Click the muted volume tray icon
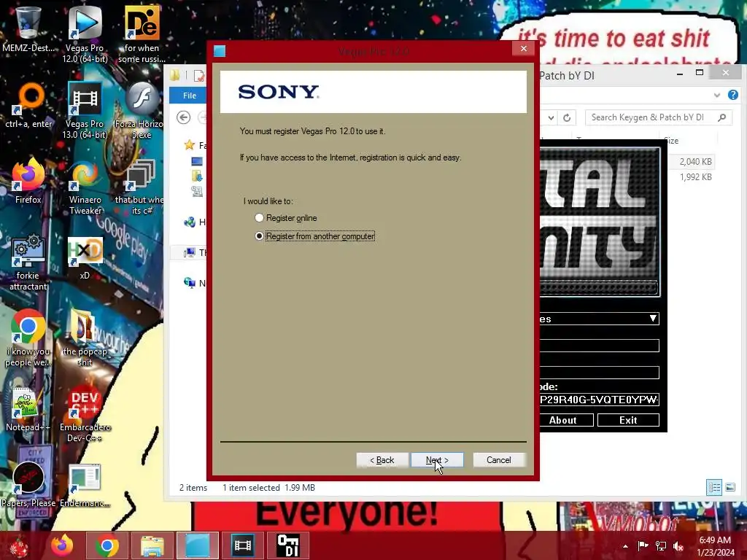Image resolution: width=747 pixels, height=560 pixels. pos(678,546)
